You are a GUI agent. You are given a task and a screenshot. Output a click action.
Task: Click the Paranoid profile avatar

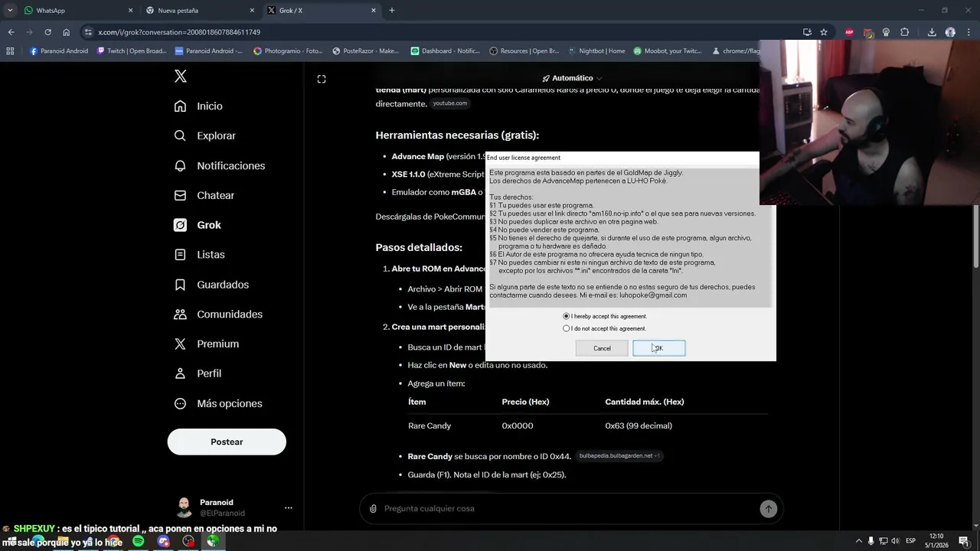point(184,507)
